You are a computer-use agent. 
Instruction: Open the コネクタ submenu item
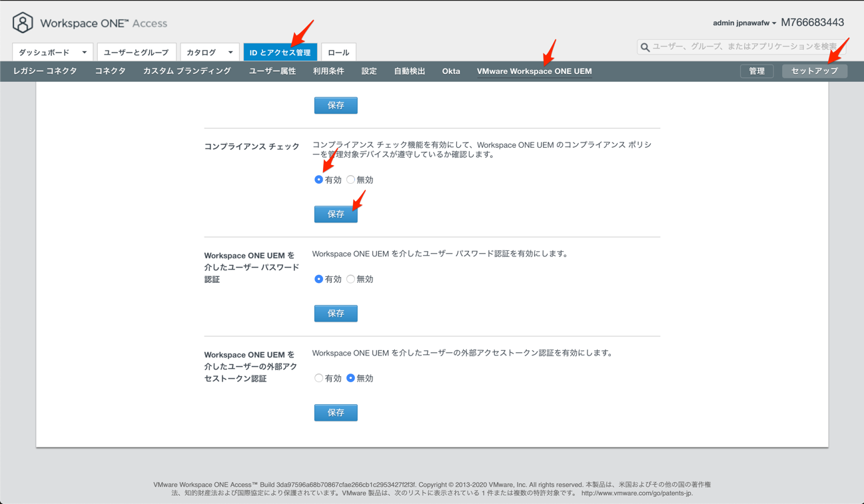point(110,71)
